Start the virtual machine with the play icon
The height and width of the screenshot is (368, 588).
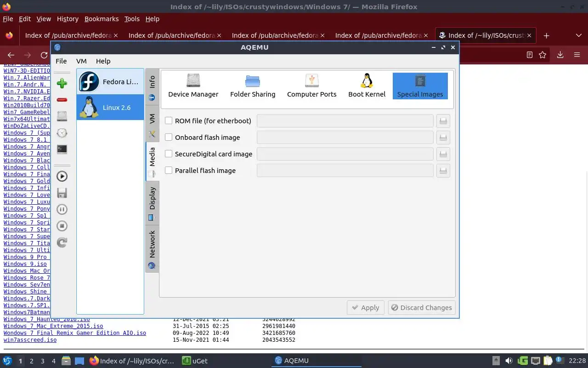[x=62, y=176]
